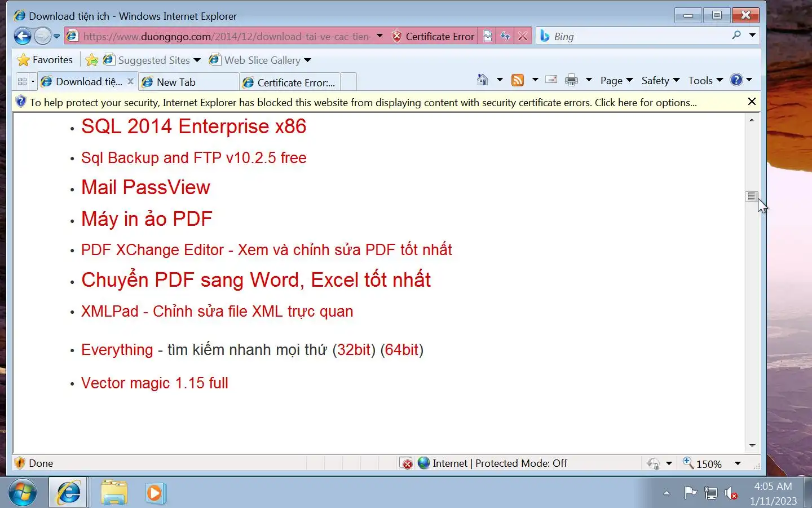Click the scrollbar down arrow
The image size is (812, 508).
click(x=752, y=446)
